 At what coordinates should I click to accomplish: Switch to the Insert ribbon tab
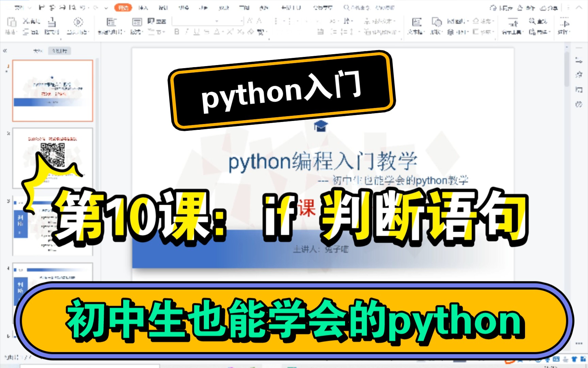(143, 7)
